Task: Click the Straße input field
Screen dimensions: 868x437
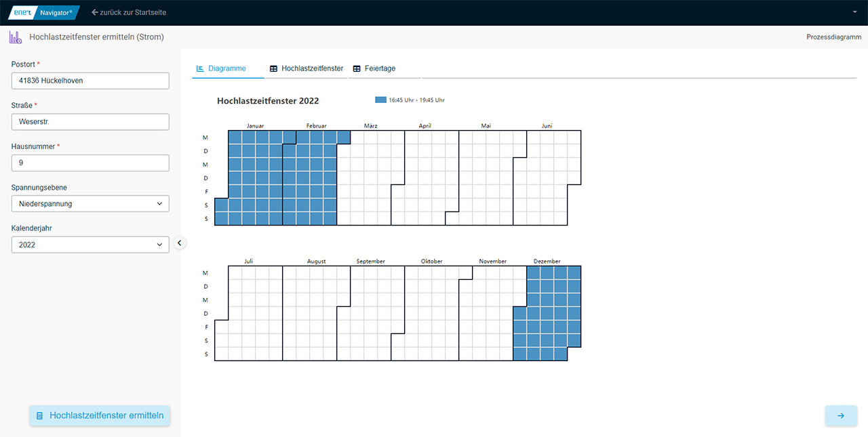Action: [90, 122]
